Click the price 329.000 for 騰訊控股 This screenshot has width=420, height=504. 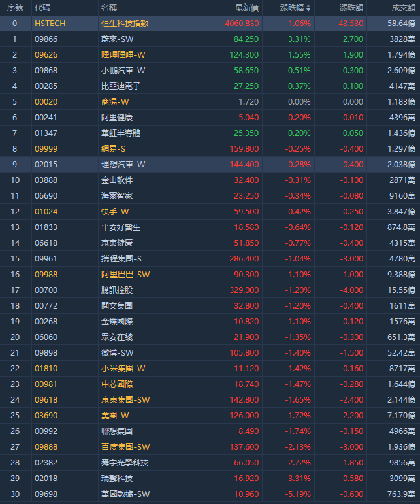(244, 290)
